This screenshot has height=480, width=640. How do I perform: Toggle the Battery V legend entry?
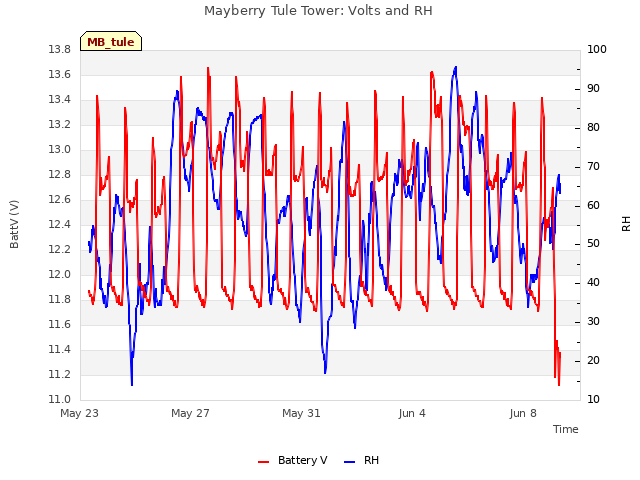293,460
